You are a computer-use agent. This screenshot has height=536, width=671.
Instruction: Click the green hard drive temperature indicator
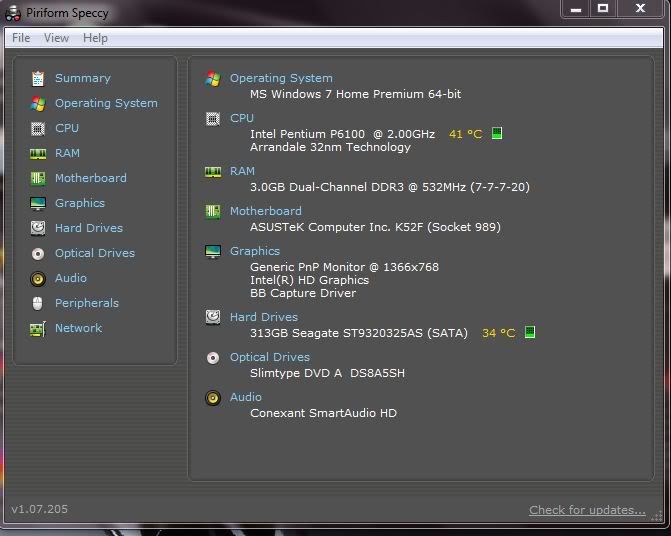click(530, 333)
